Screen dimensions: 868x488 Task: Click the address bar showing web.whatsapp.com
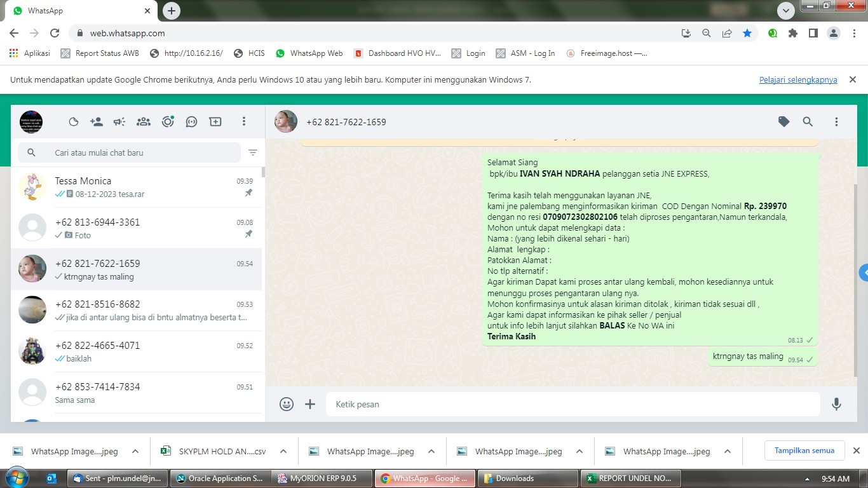tap(375, 33)
